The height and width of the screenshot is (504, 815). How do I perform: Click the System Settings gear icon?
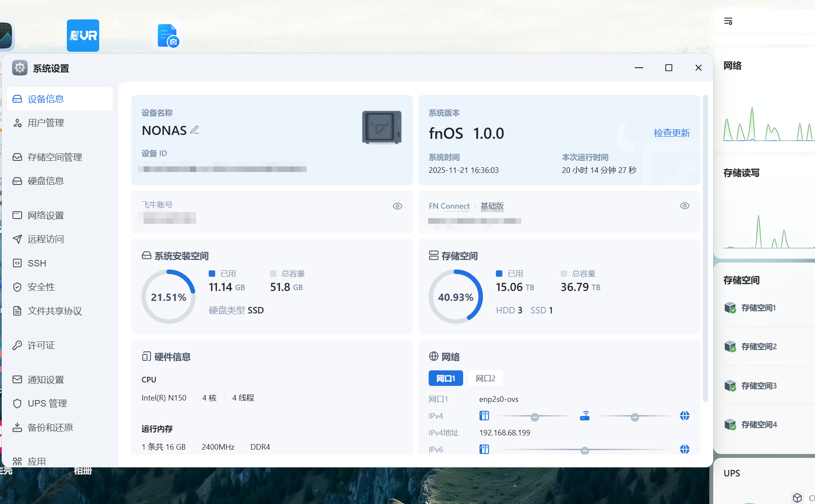pyautogui.click(x=20, y=68)
